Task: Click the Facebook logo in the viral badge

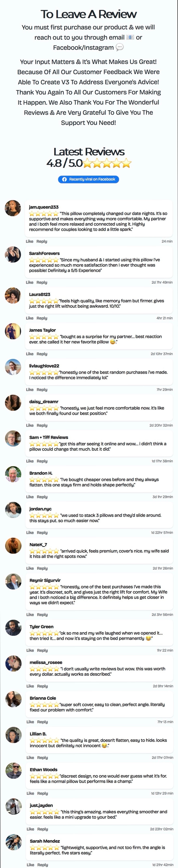Action: pos(64,179)
